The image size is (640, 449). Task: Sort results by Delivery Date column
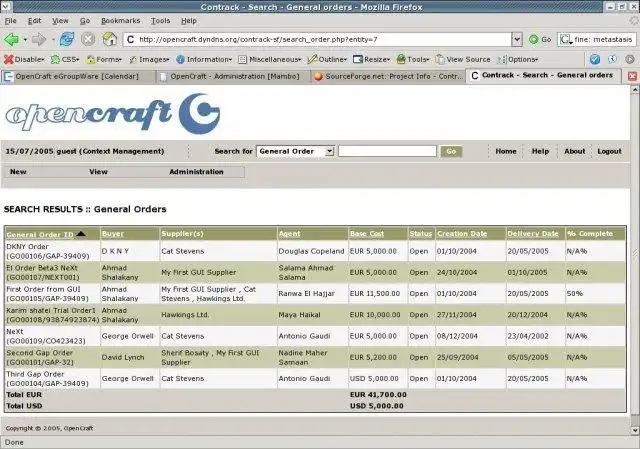point(533,234)
